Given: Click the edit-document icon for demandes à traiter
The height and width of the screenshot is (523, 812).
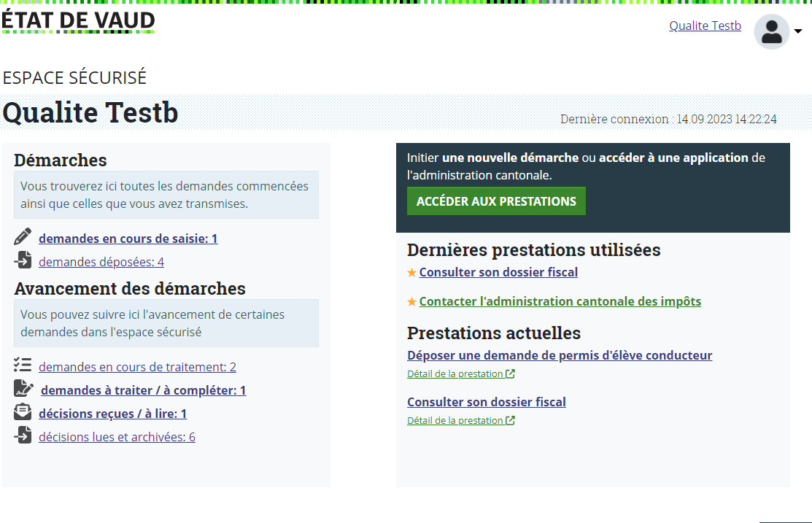Looking at the screenshot, I should click(x=23, y=388).
